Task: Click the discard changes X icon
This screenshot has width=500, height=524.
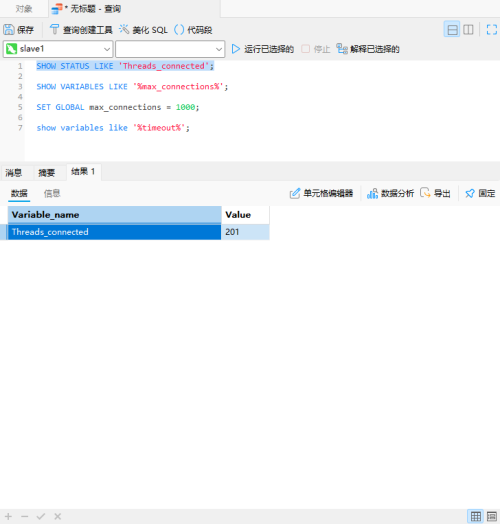Action: tap(57, 516)
